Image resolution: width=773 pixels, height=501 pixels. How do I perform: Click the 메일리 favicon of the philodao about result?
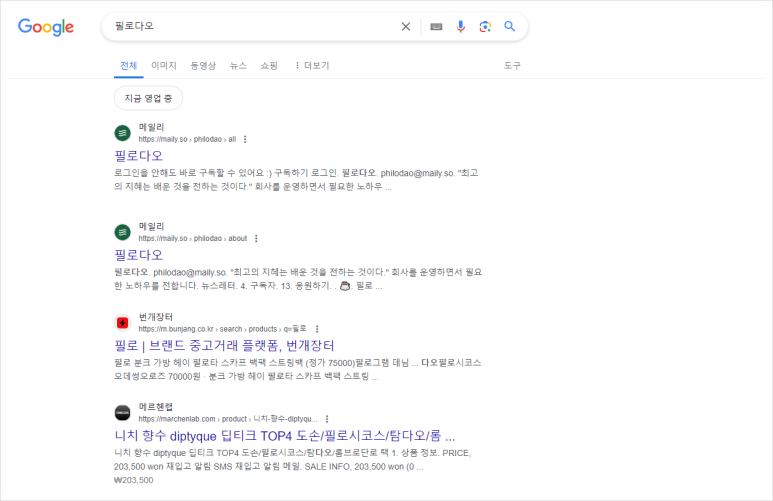(123, 232)
